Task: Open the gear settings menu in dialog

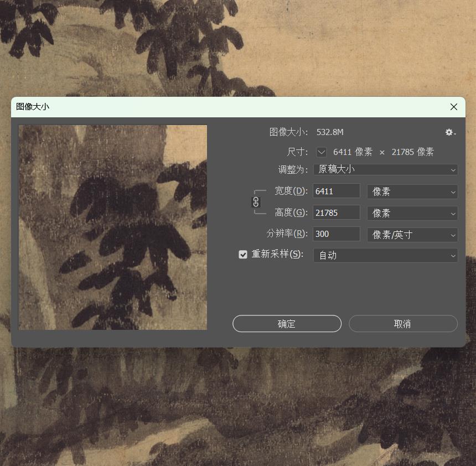Action: coord(450,132)
